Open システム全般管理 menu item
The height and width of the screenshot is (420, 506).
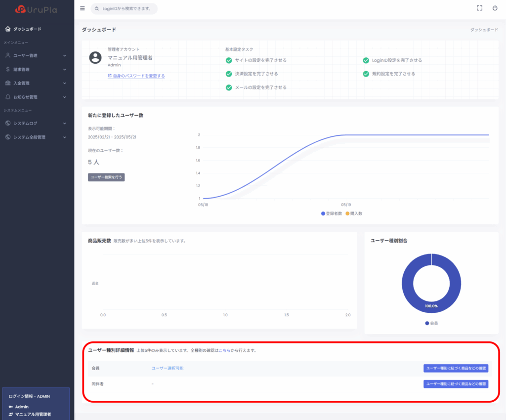click(x=29, y=137)
